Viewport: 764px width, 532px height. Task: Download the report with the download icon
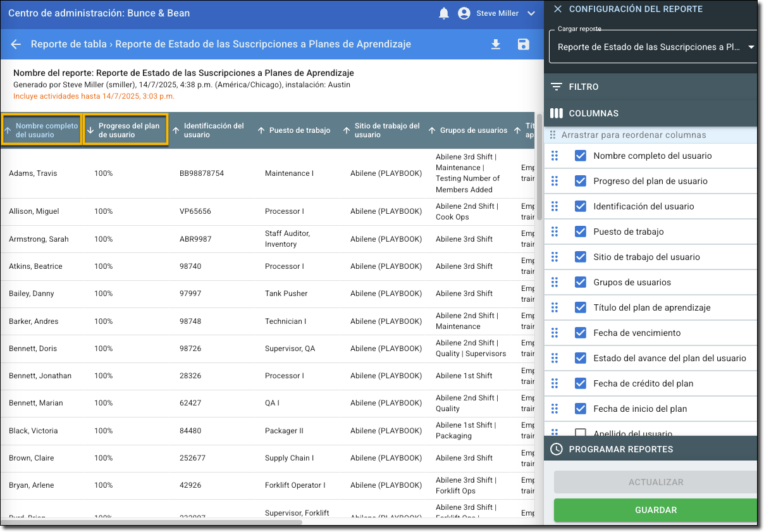tap(496, 44)
